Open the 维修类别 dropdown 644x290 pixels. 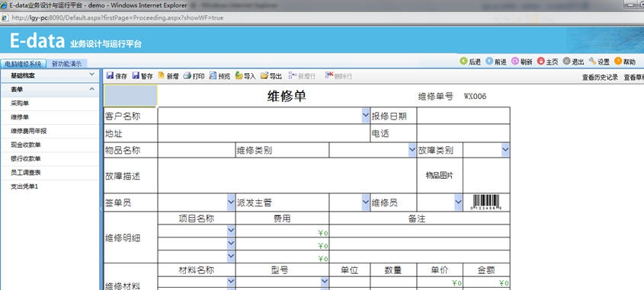pos(412,150)
